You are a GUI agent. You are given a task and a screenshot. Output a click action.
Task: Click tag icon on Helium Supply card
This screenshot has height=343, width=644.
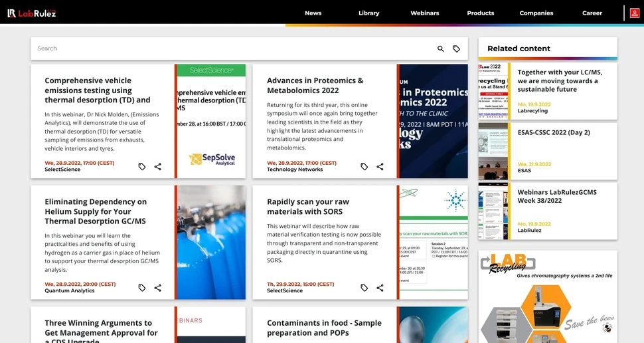pos(141,288)
